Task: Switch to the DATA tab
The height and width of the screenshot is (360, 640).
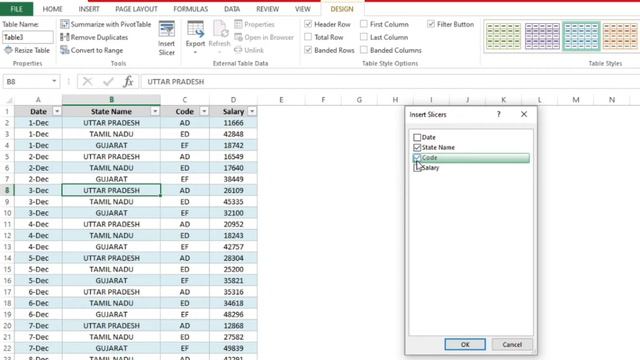Action: (x=232, y=9)
